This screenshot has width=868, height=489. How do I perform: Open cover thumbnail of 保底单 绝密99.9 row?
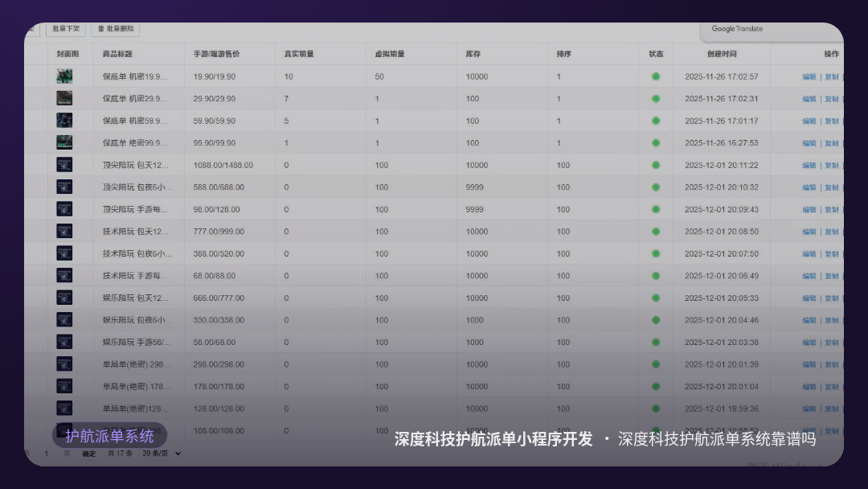coord(64,143)
